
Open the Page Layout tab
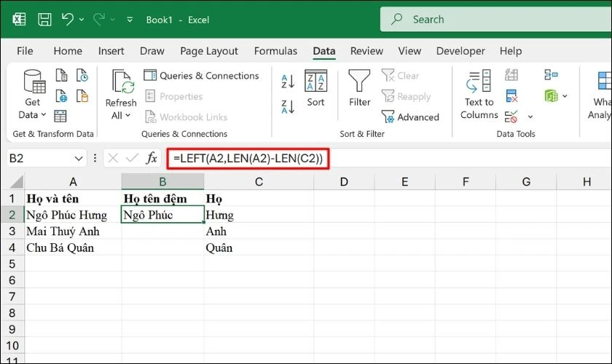tap(209, 51)
